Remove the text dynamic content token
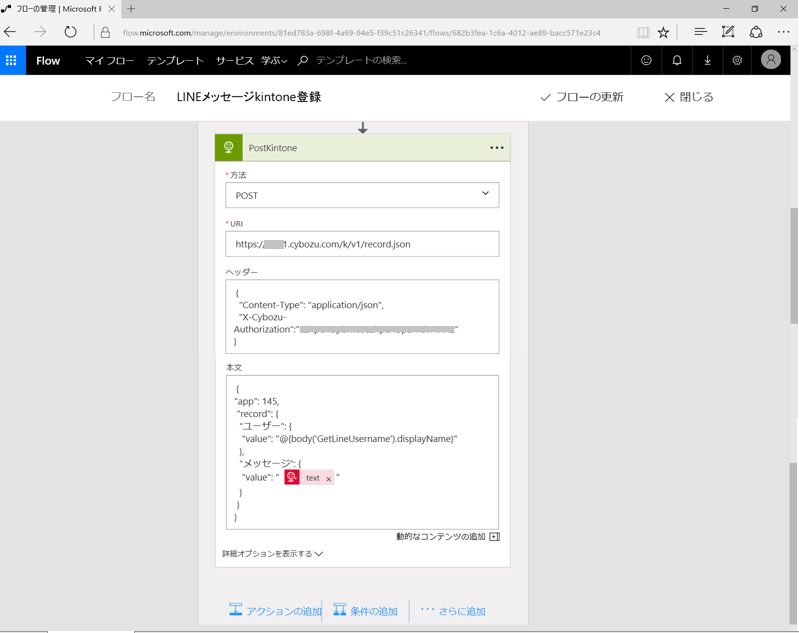This screenshot has height=633, width=799. pyautogui.click(x=329, y=479)
